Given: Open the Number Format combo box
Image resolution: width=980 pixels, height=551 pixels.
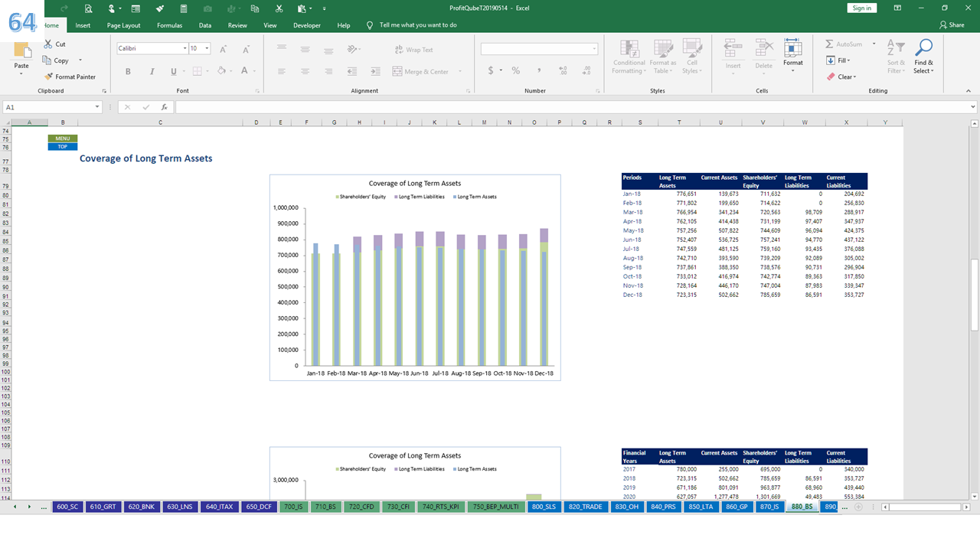Looking at the screenshot, I should 539,49.
